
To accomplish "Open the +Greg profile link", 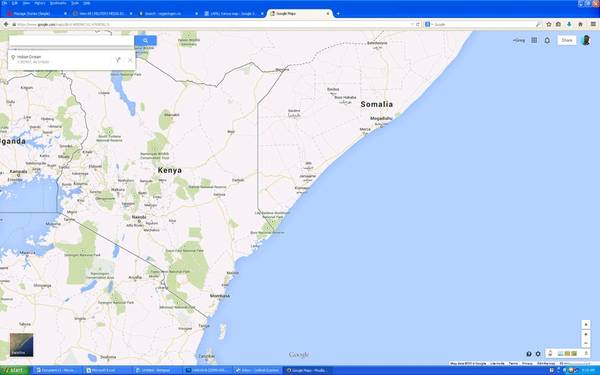I will point(519,40).
